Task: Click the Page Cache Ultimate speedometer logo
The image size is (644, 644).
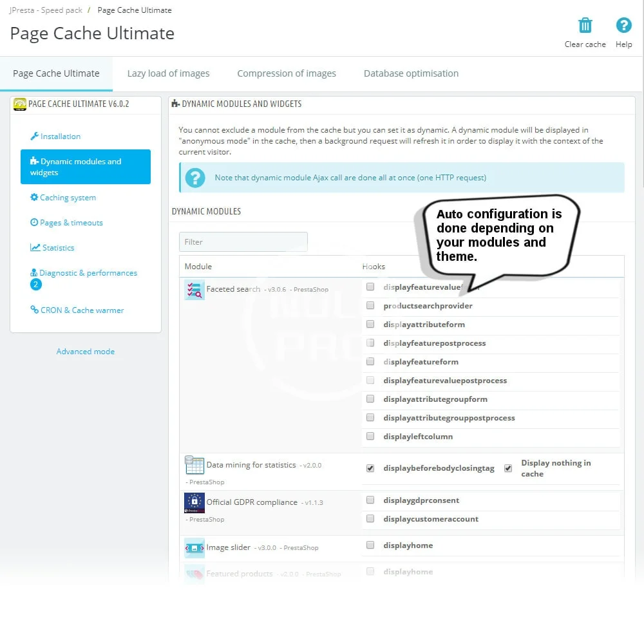Action: pyautogui.click(x=20, y=104)
